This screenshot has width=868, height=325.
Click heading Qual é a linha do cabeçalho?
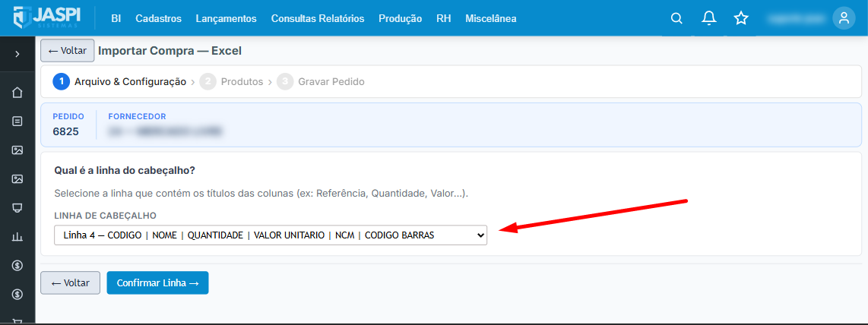pyautogui.click(x=125, y=170)
